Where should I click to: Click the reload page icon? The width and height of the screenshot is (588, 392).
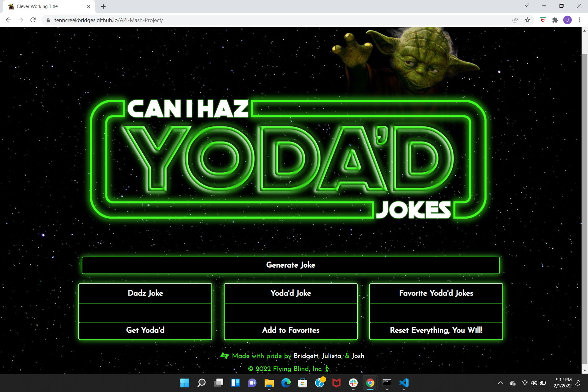[33, 20]
